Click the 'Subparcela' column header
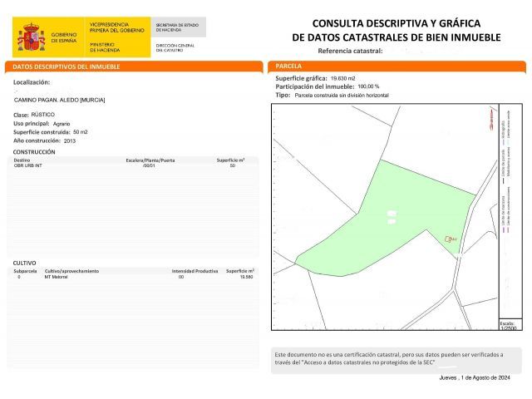 25,271
